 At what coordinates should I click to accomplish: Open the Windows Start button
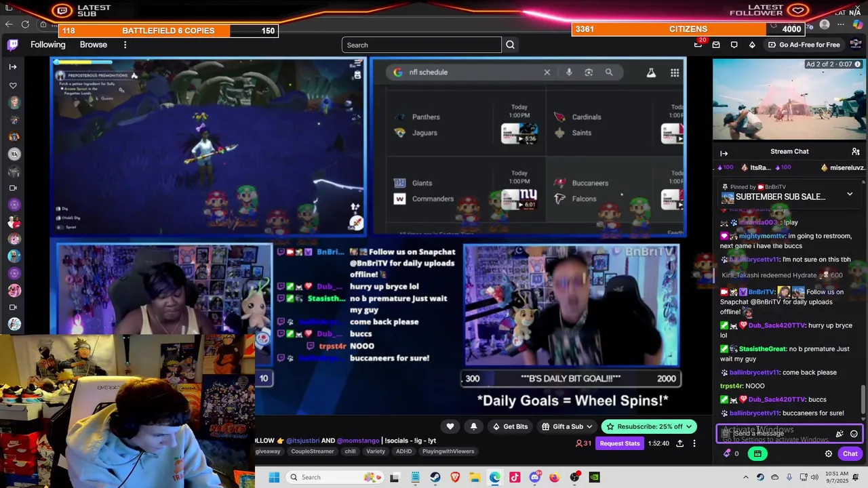click(x=274, y=477)
